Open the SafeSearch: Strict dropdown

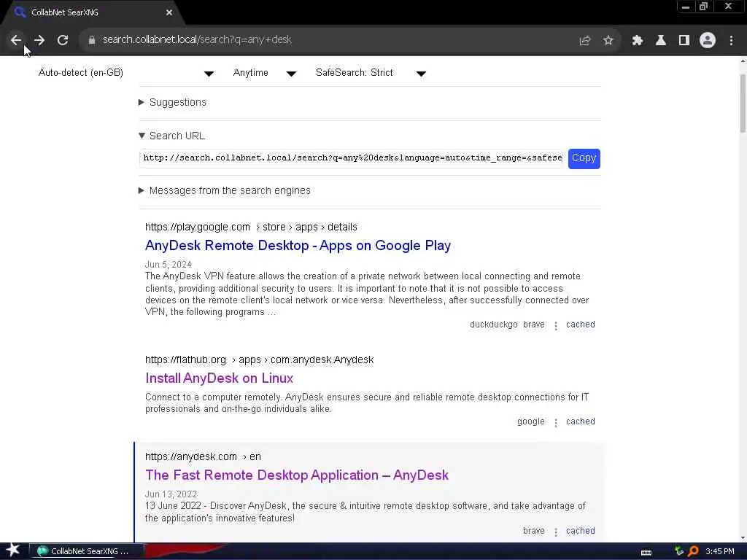[x=371, y=73]
